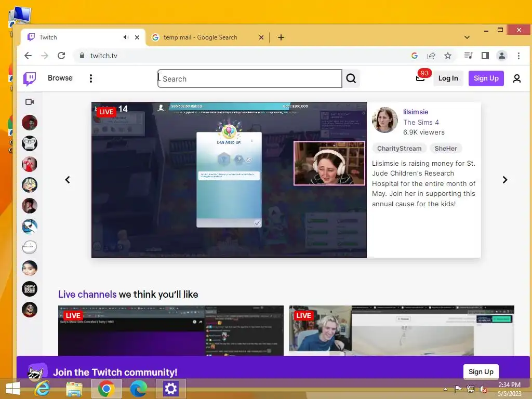This screenshot has width=532, height=399.
Task: Reload the twitch.tv page
Action: pyautogui.click(x=61, y=56)
